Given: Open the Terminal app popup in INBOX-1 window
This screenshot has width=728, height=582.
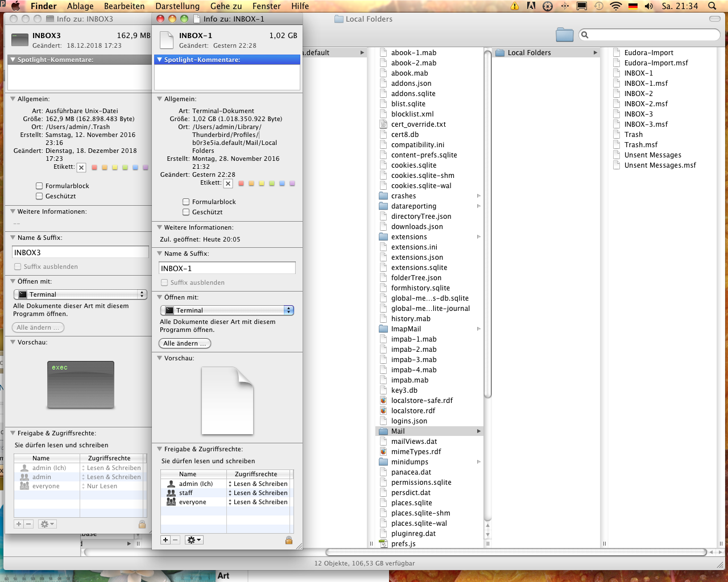Looking at the screenshot, I should (x=227, y=310).
